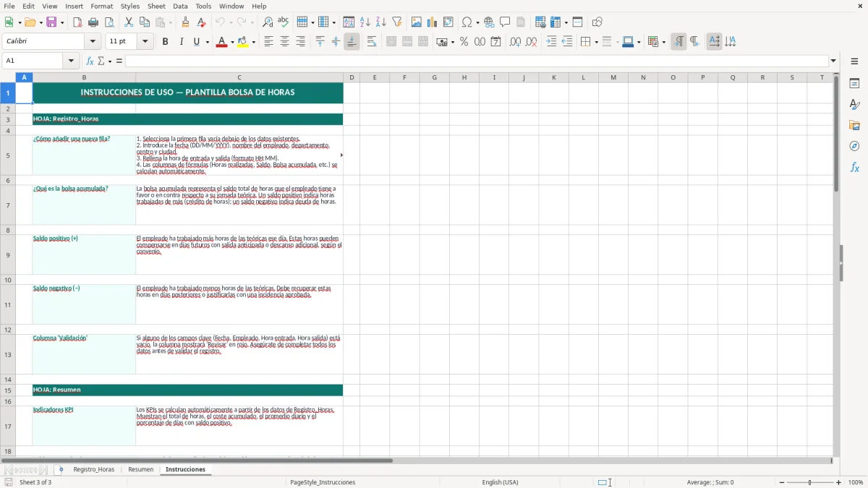Open the special character dropdown arrow
868x488 pixels.
coord(478,22)
